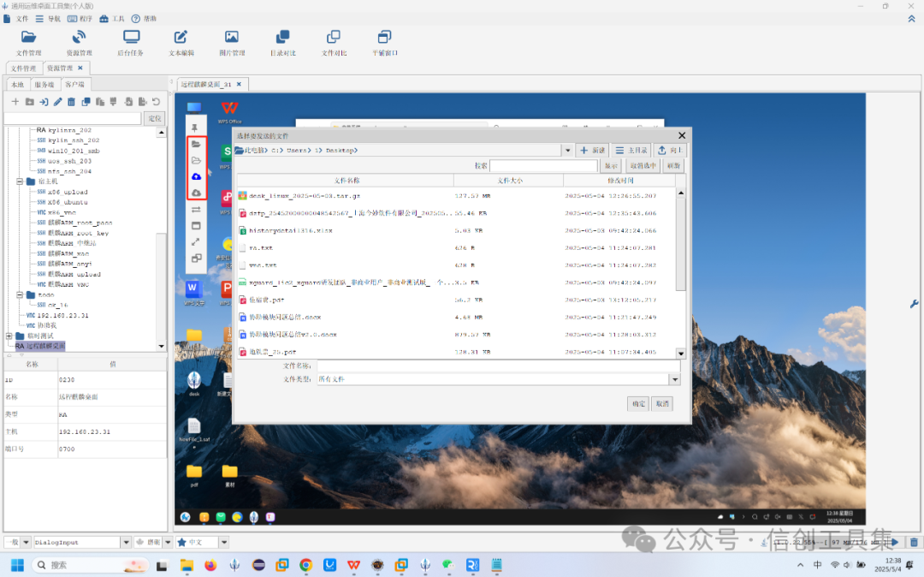
Task: Click the 取消 button in file dialog
Action: coord(662,404)
